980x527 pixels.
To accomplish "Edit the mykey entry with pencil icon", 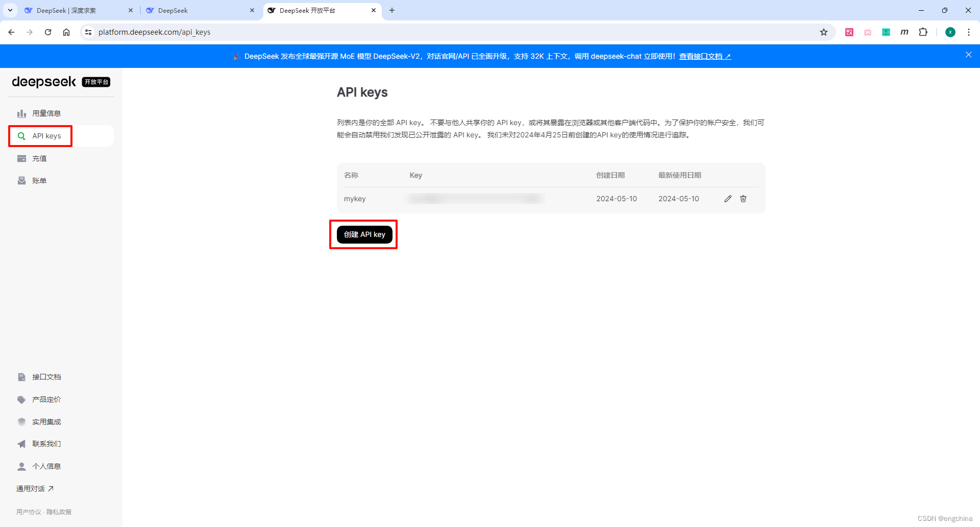I will [x=728, y=199].
